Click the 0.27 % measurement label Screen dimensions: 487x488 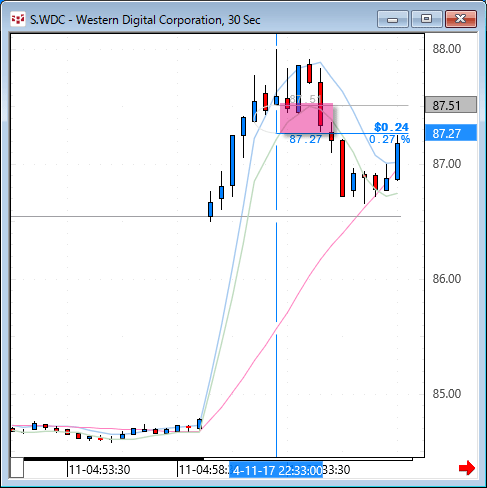point(390,139)
